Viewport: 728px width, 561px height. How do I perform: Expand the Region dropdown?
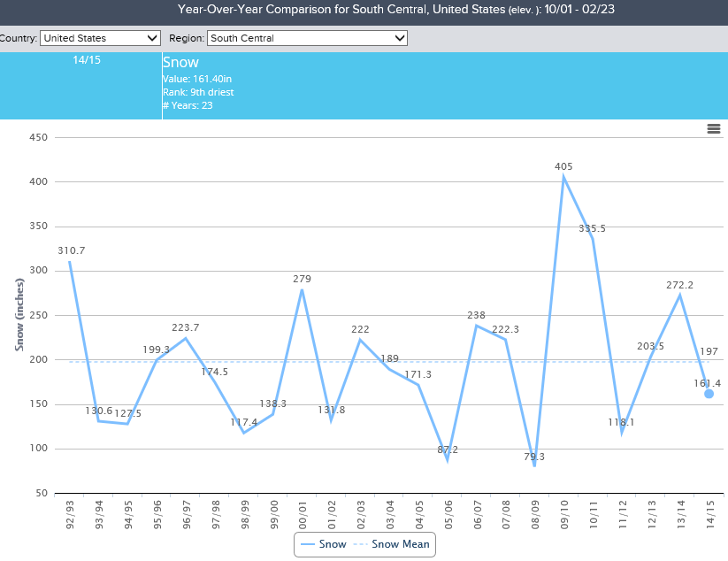(307, 38)
